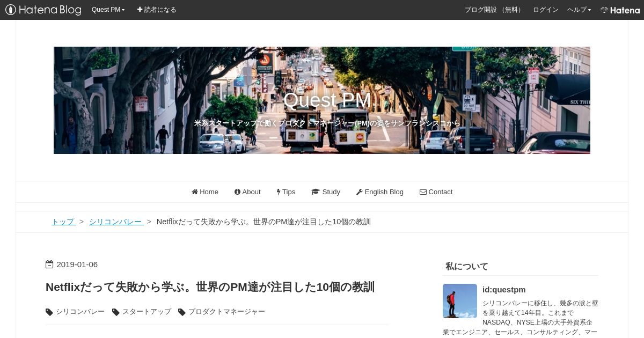Click the calendar icon beside the date
The height and width of the screenshot is (338, 644).
tap(49, 264)
